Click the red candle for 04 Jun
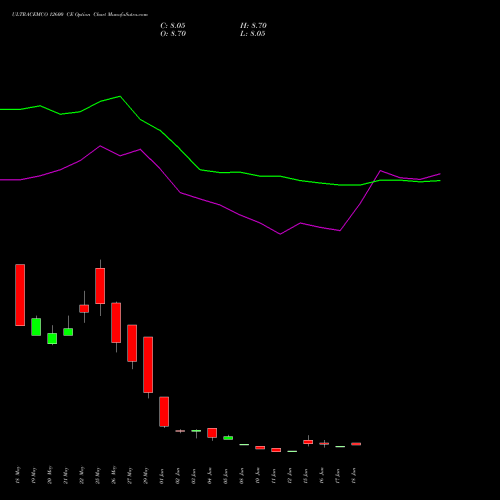The image size is (500, 500). pos(212,433)
